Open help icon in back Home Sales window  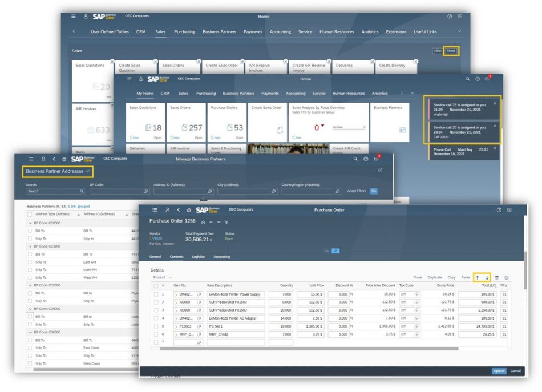coord(450,16)
